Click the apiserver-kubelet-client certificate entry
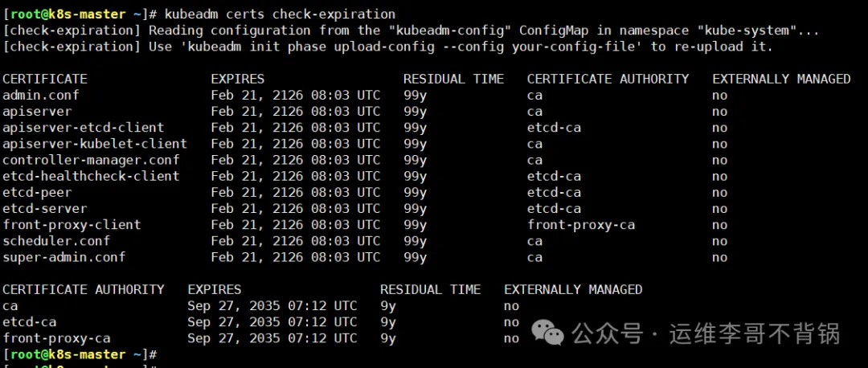 [x=95, y=144]
